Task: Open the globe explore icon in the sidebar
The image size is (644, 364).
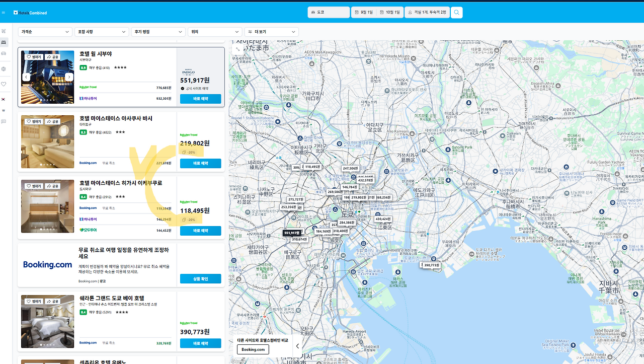Action: [x=4, y=69]
